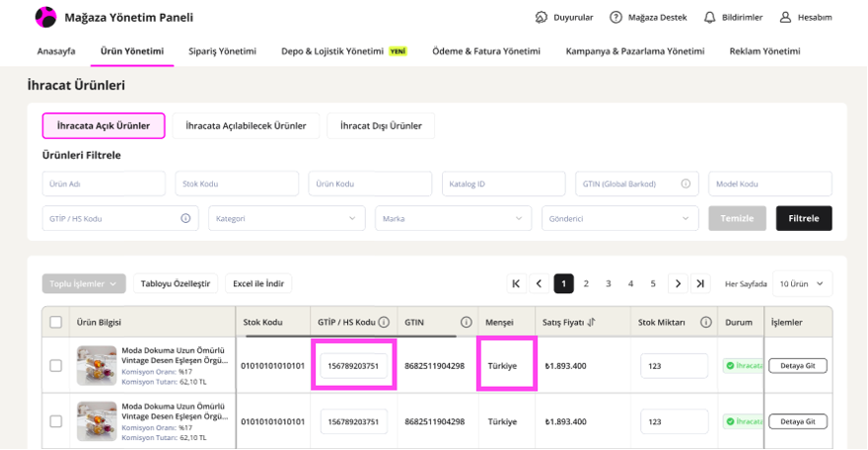Image resolution: width=868 pixels, height=450 pixels.
Task: Go to page 2
Action: [586, 284]
